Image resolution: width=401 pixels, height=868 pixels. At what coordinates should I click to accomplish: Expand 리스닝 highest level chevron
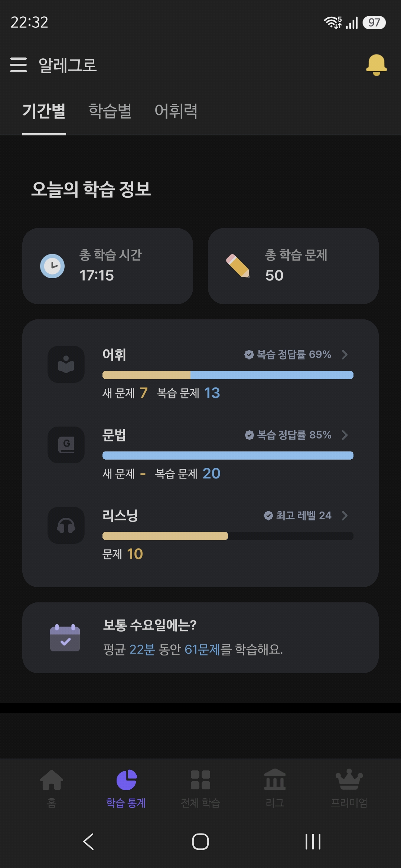click(345, 515)
